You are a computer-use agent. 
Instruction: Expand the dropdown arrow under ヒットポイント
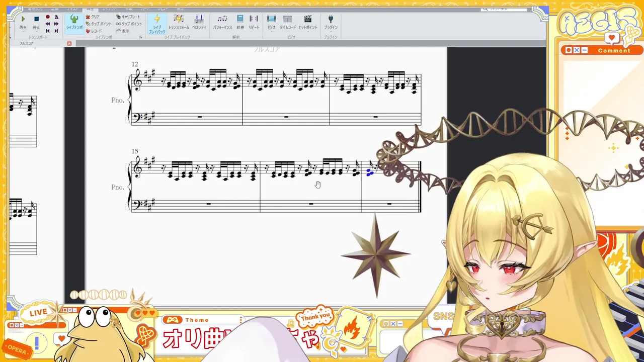coord(307,32)
